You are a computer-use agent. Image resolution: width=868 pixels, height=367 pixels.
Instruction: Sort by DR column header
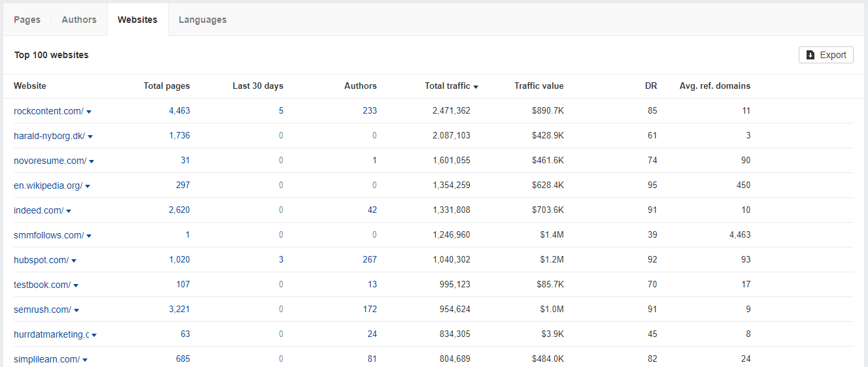click(651, 86)
